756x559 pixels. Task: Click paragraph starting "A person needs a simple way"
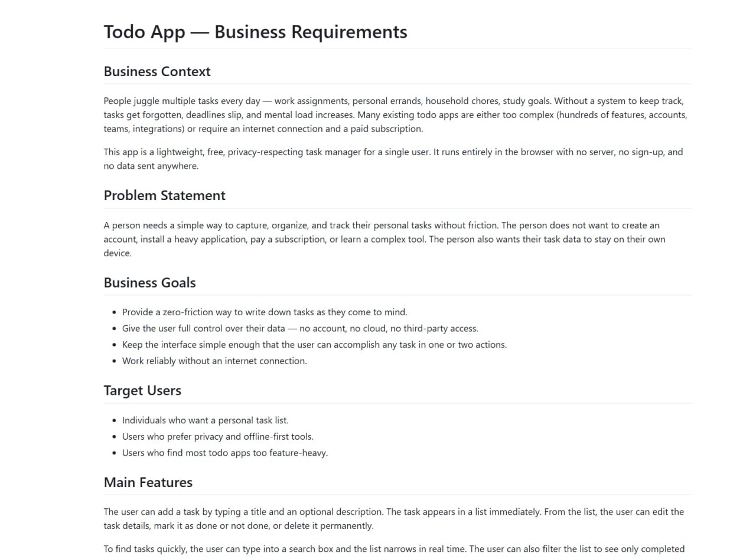(384, 239)
